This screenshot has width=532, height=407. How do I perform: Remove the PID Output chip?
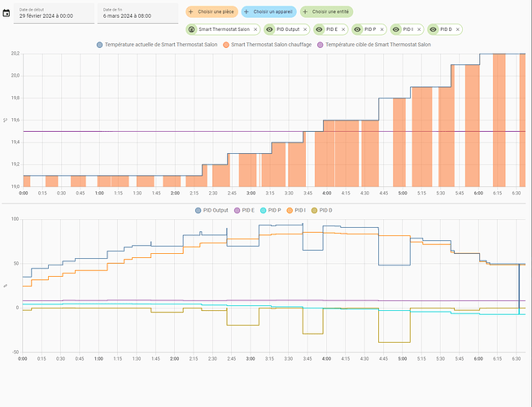point(305,29)
